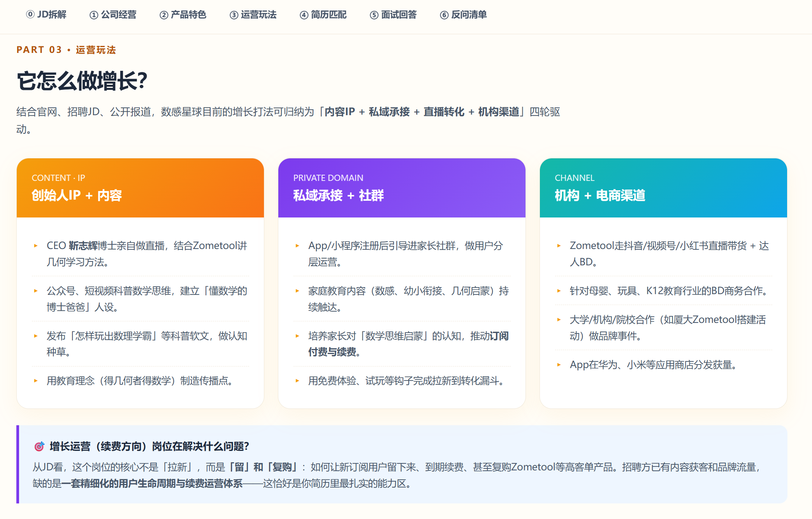The width and height of the screenshot is (812, 519).
Task: Switch to the 公司经营 tab
Action: [113, 15]
